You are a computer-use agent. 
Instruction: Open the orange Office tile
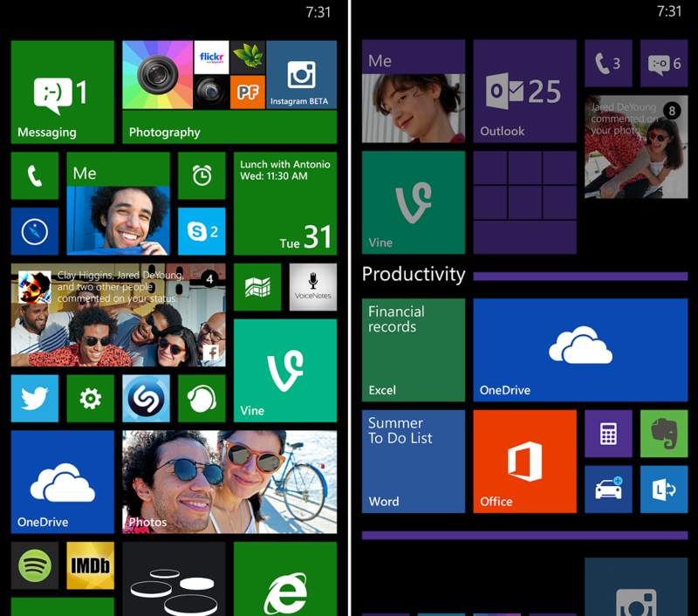(x=524, y=462)
